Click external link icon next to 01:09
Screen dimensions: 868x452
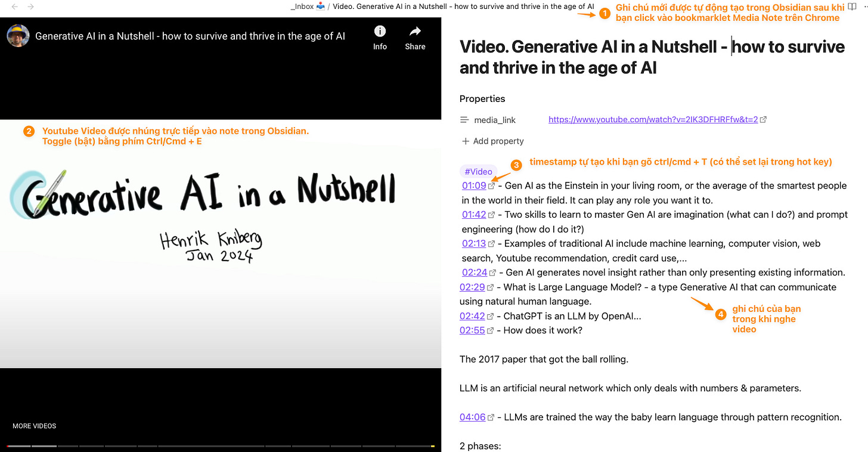pyautogui.click(x=491, y=186)
